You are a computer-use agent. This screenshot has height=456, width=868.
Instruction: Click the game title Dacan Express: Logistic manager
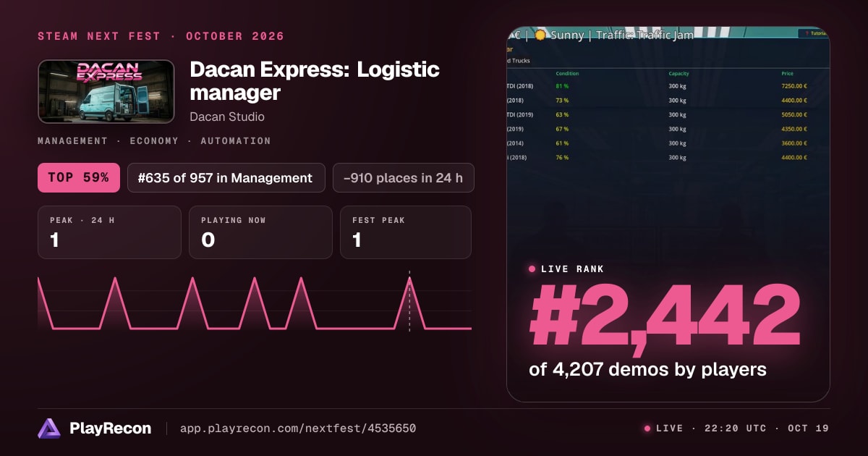pos(315,81)
